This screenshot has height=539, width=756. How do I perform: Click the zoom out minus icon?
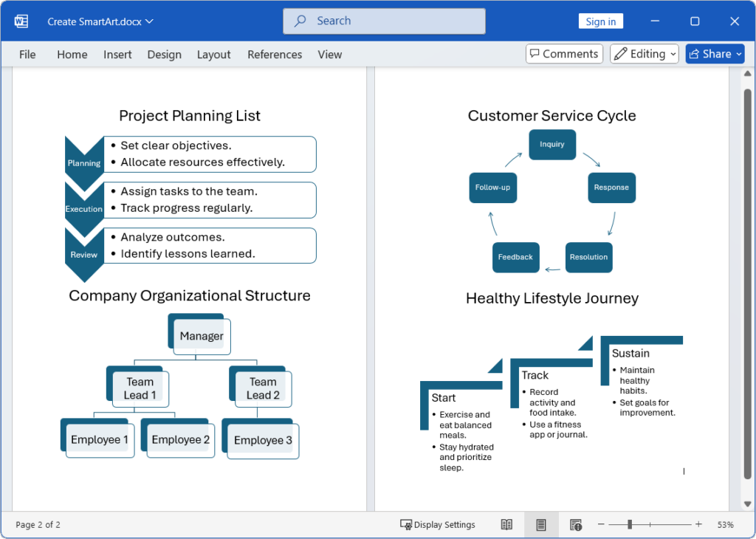tap(601, 524)
